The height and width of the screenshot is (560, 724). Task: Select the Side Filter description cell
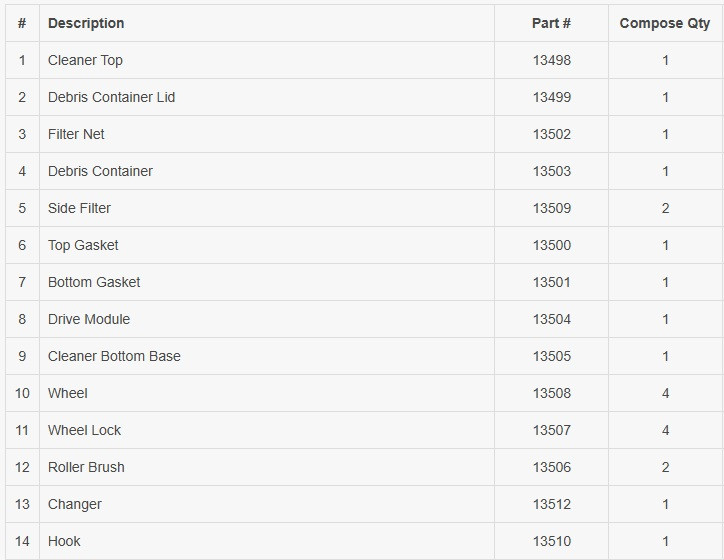[79, 208]
